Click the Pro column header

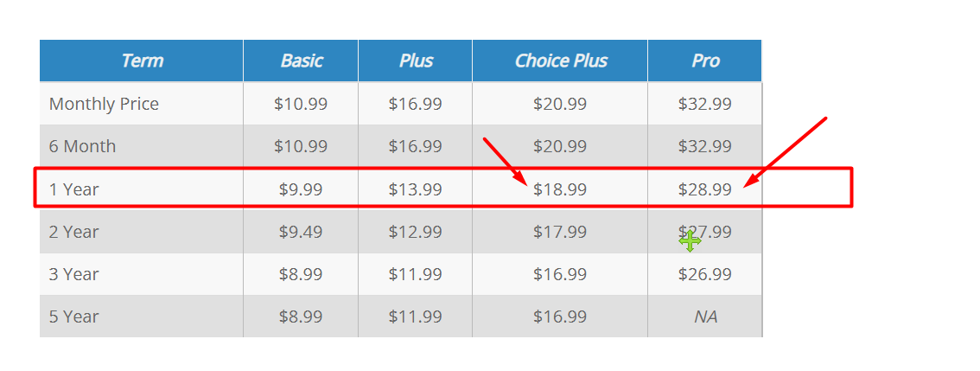pos(705,61)
